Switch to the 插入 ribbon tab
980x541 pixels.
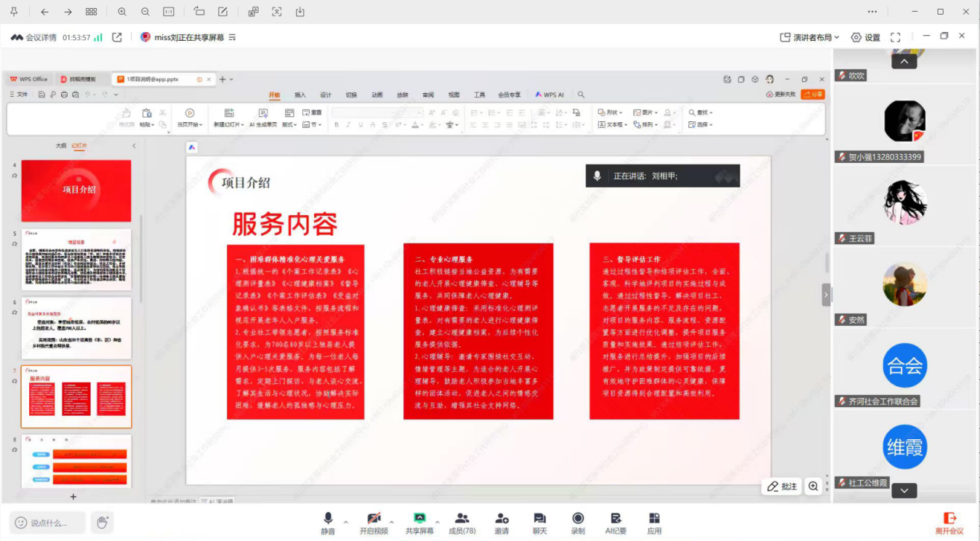[x=299, y=95]
